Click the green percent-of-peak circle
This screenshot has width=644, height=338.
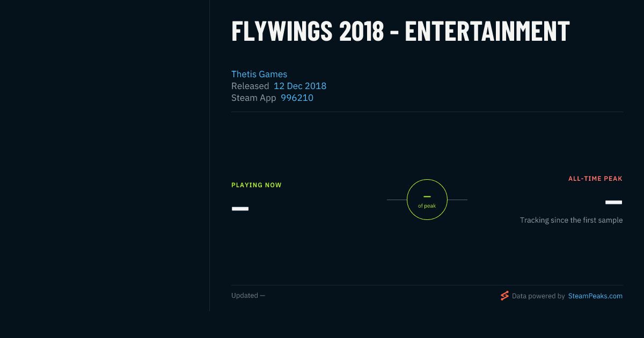[427, 200]
